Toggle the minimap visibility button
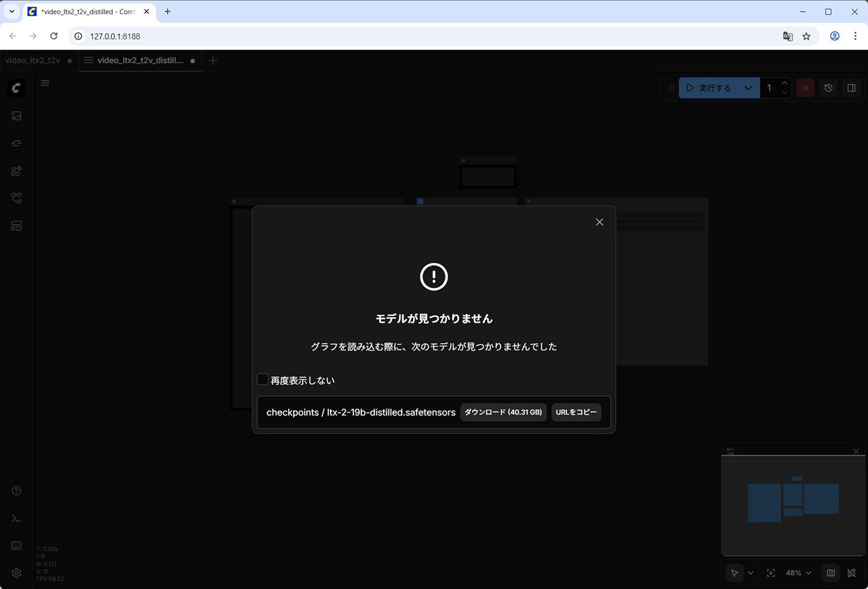868x589 pixels. pos(831,573)
